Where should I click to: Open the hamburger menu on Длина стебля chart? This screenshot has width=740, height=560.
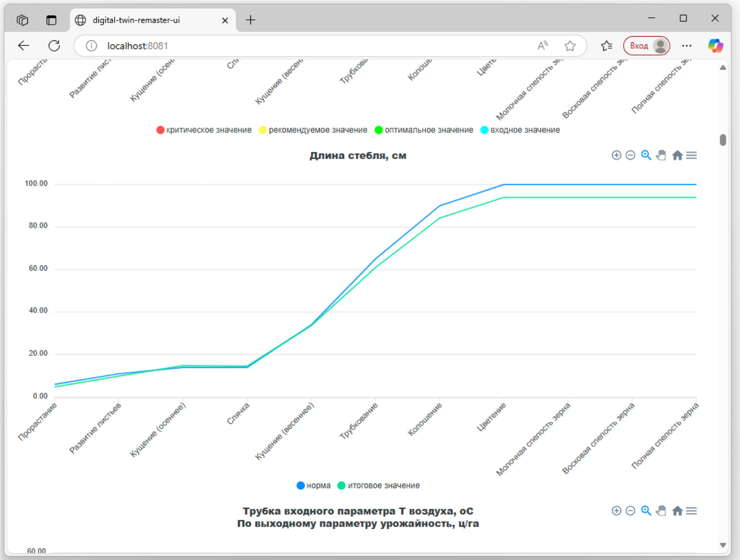coord(691,155)
